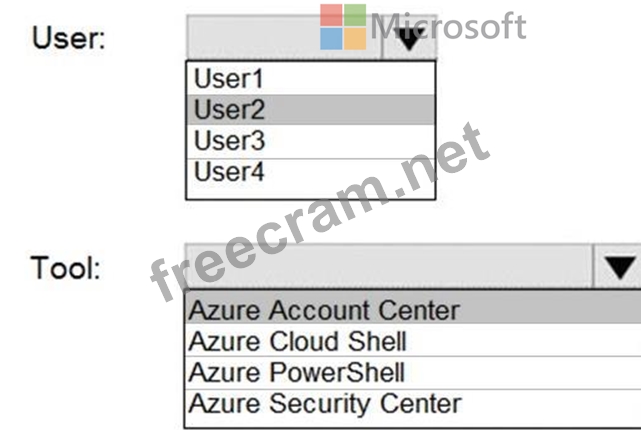Select Azure Cloud Shell
Viewport: 641px width, 430px height.
coord(413,340)
